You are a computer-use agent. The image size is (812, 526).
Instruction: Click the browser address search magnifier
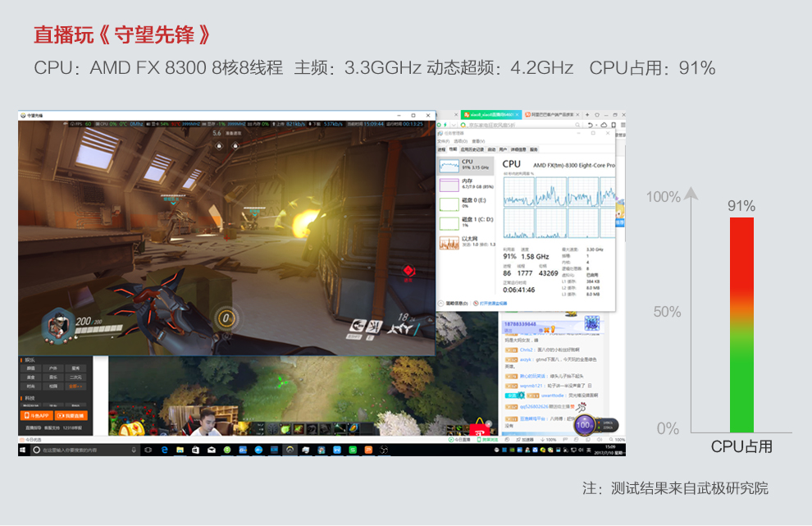pos(577,125)
